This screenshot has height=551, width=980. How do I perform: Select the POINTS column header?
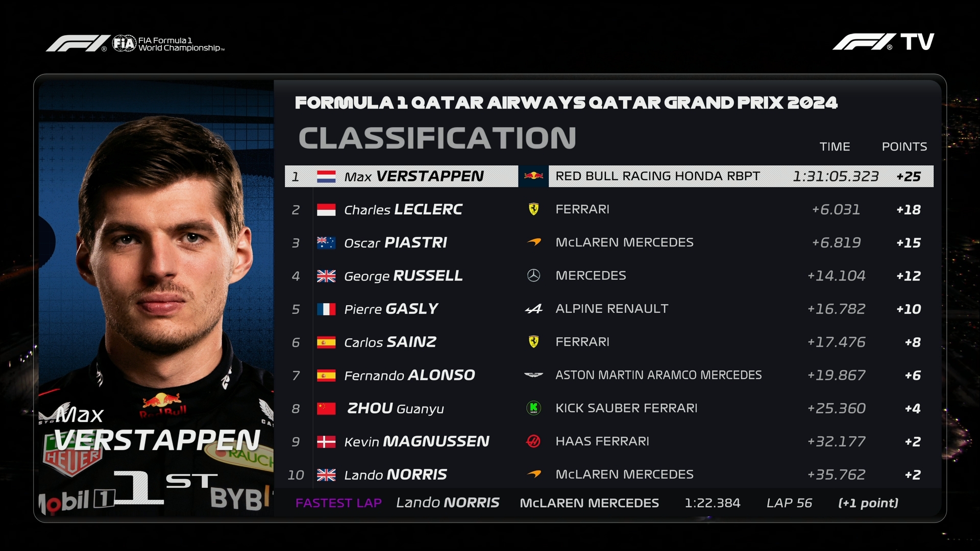coord(904,147)
